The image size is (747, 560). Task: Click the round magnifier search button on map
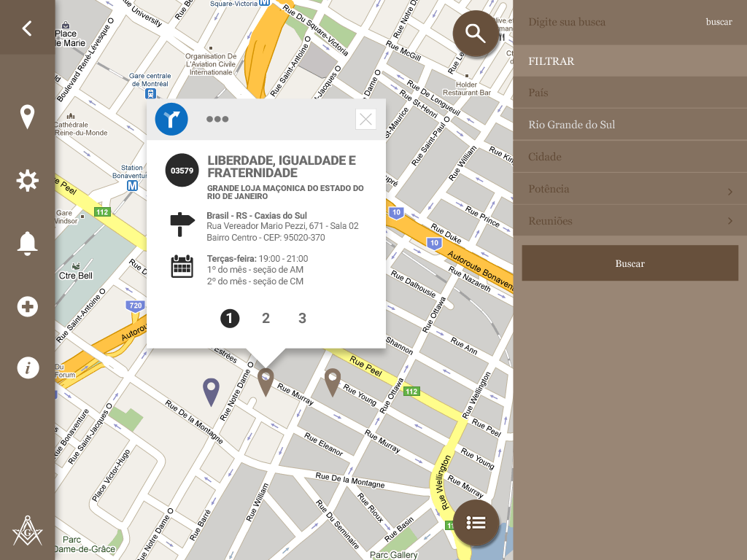(476, 34)
